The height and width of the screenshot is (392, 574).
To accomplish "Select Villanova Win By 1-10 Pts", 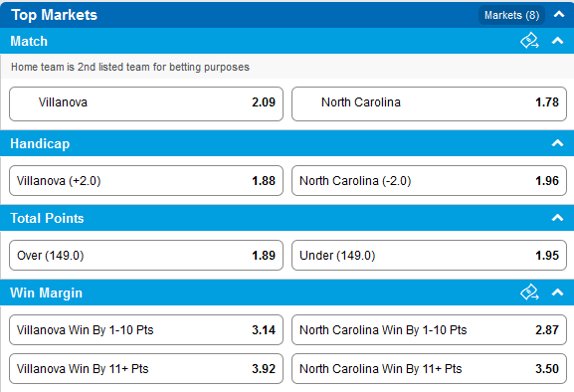I will [146, 329].
